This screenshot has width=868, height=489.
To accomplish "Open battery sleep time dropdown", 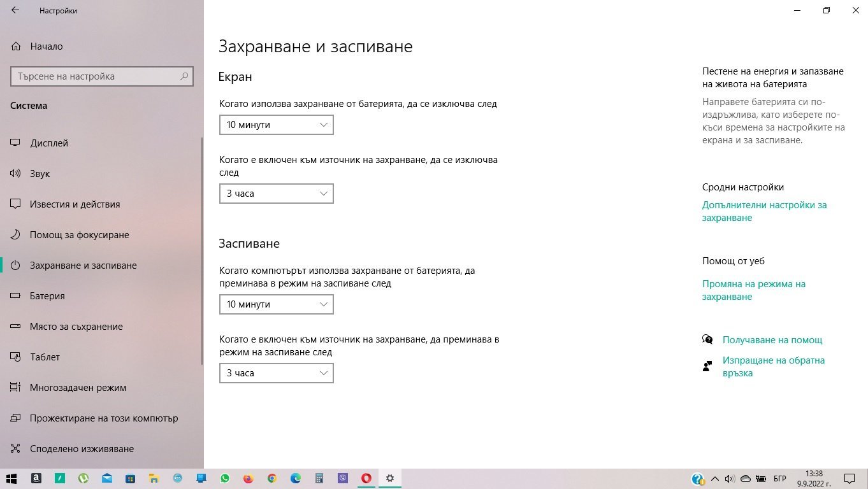I will pyautogui.click(x=276, y=304).
